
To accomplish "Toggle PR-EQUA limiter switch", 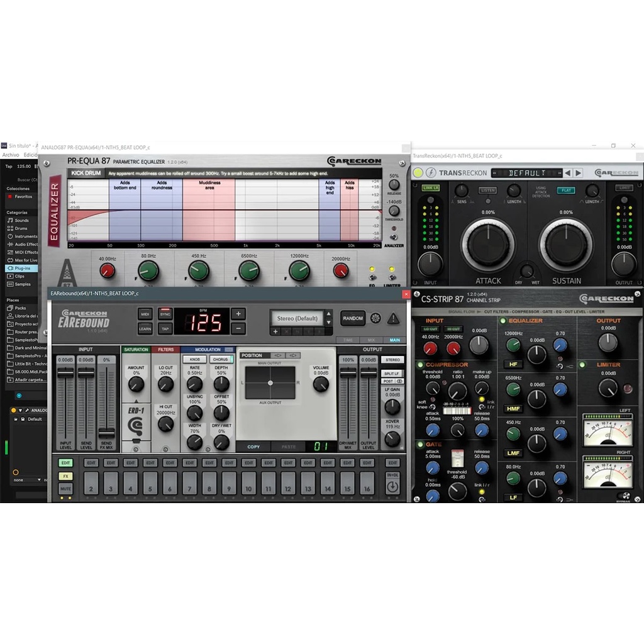I will click(x=392, y=277).
